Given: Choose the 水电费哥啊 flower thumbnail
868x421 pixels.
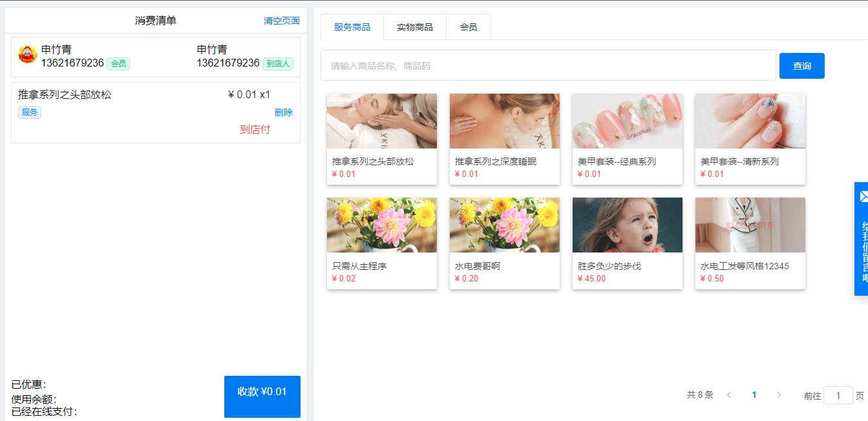Looking at the screenshot, I should coord(505,225).
